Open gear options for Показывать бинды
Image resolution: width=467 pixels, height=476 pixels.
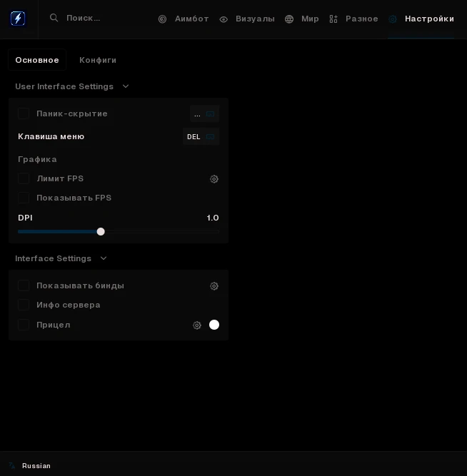pos(214,286)
